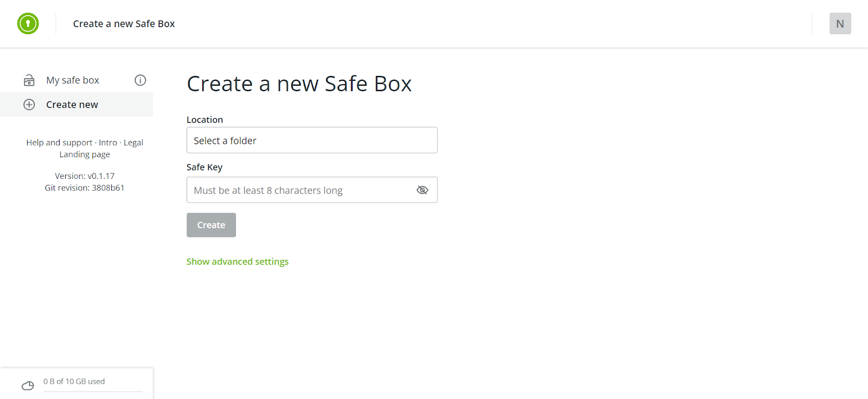The width and height of the screenshot is (868, 399).
Task: Open the N user avatar menu
Action: pos(840,23)
